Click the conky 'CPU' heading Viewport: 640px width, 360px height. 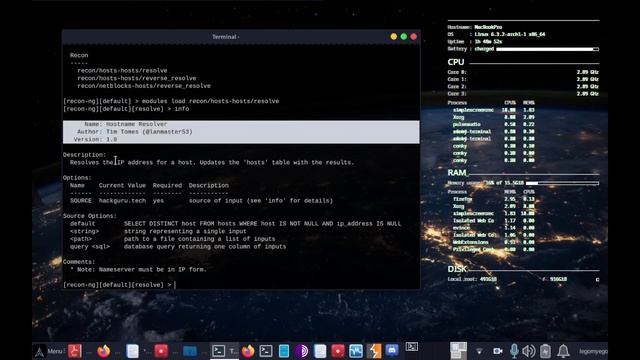point(456,62)
